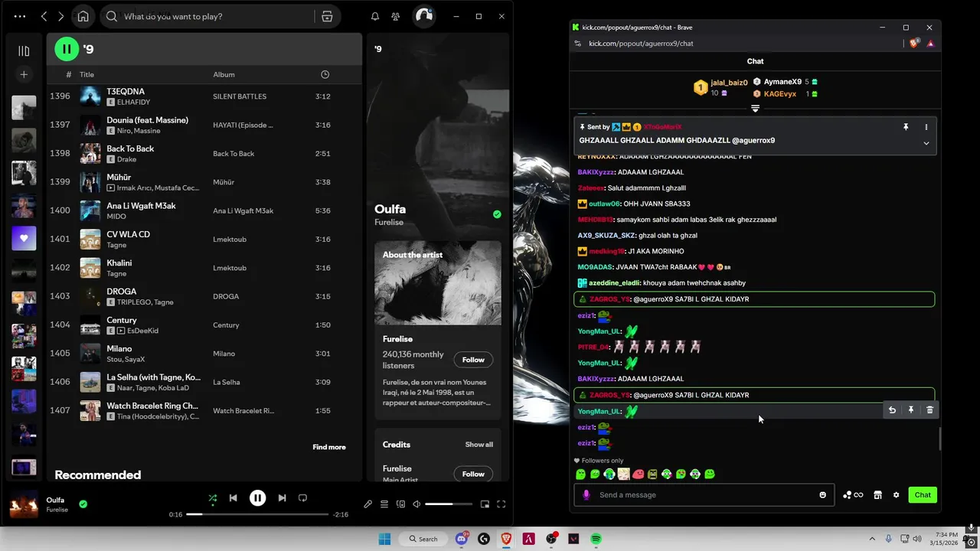The height and width of the screenshot is (551, 980).
Task: Skip to previous track
Action: (233, 498)
